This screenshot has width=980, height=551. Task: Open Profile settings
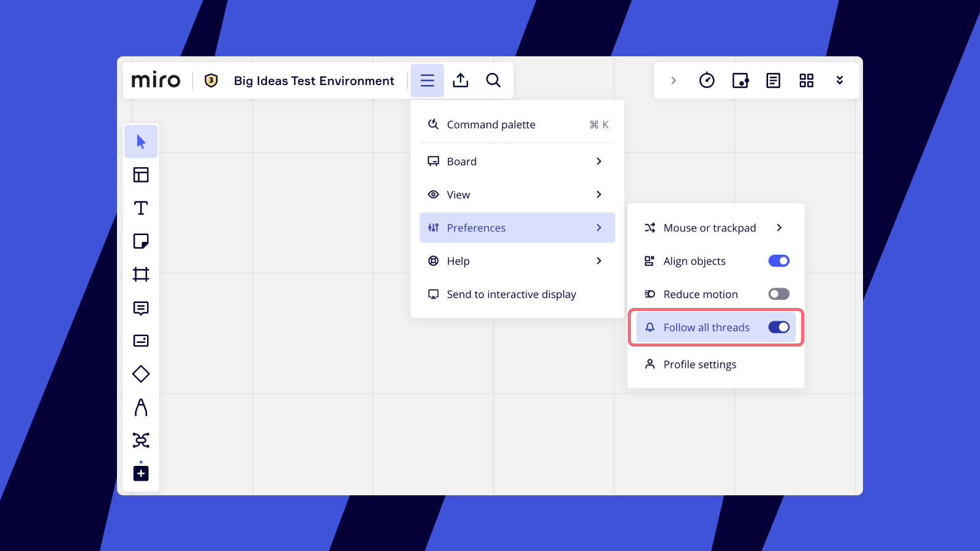(x=699, y=364)
